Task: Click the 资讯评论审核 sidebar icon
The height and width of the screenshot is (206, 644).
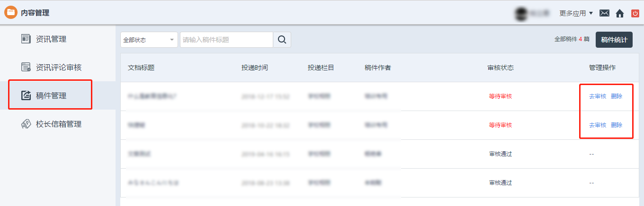Action: coord(26,67)
